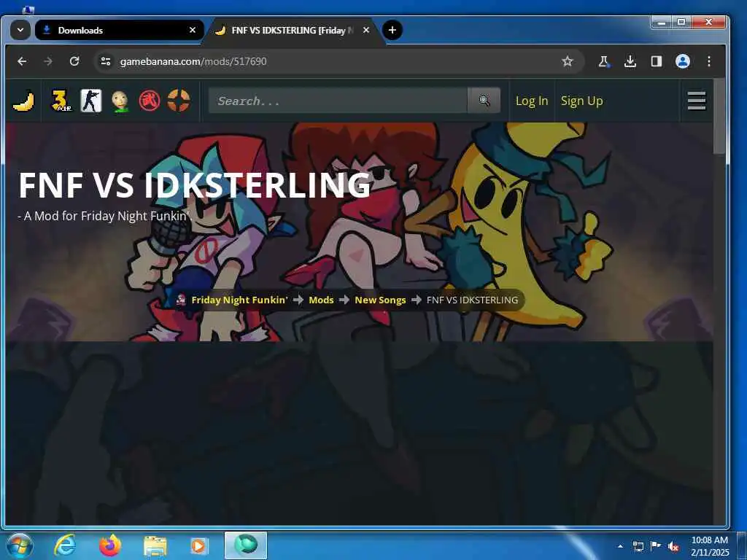Open the red kanji circle game icon
This screenshot has width=747, height=560.
click(149, 101)
